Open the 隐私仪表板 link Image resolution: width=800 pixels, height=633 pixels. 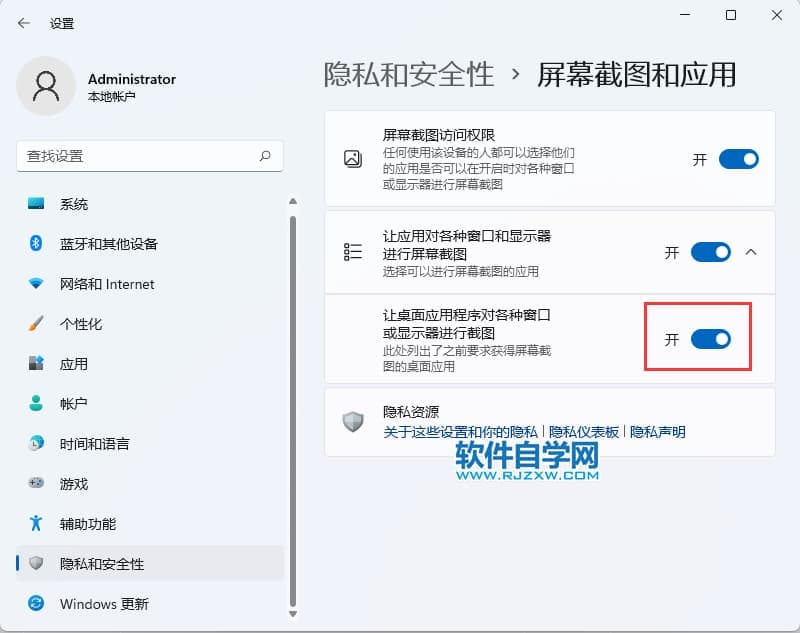point(584,432)
